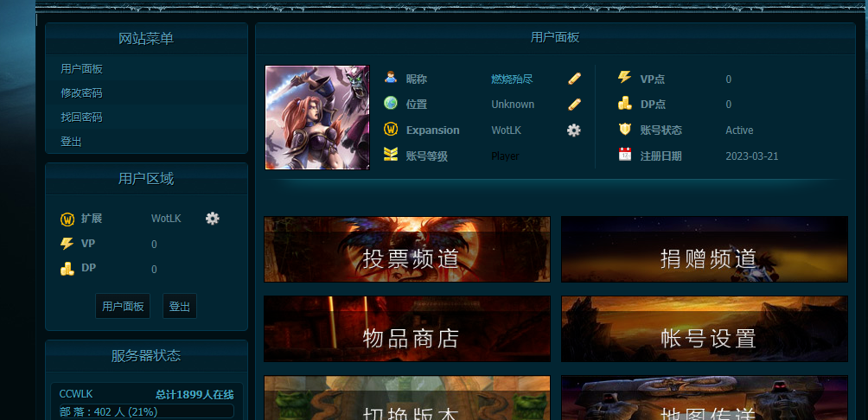Image resolution: width=868 pixels, height=420 pixels.
Task: Click sidebar DP gold coins icon
Action: click(x=67, y=269)
